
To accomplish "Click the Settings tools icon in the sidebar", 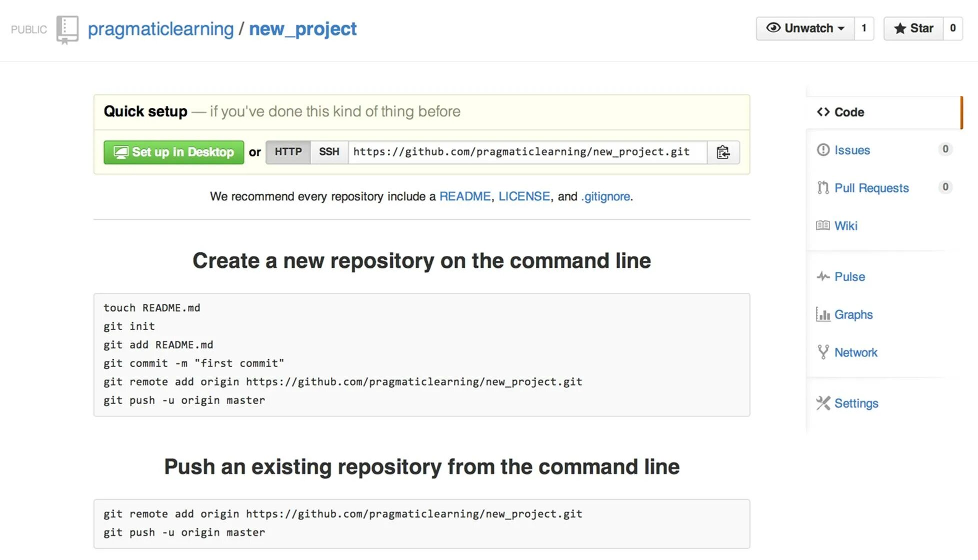I will [x=823, y=403].
